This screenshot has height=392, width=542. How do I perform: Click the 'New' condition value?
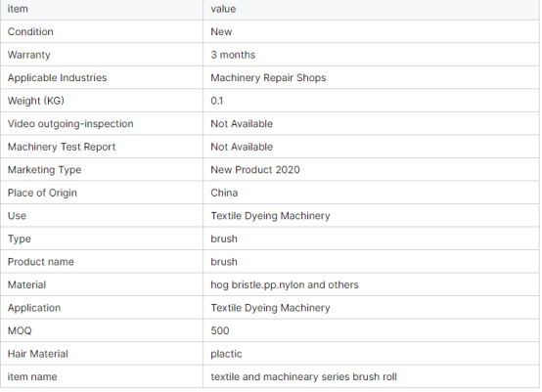coord(221,32)
